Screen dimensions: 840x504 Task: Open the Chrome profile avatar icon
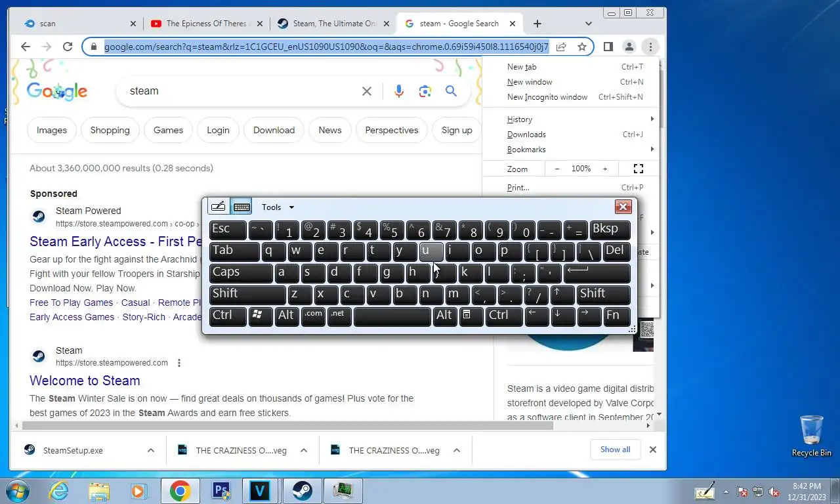coord(629,47)
